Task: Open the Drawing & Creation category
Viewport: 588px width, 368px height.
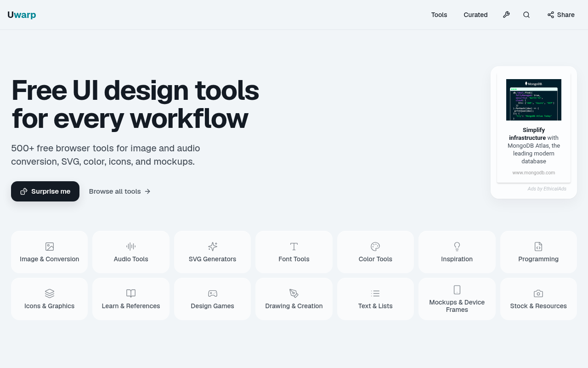Action: 294,299
